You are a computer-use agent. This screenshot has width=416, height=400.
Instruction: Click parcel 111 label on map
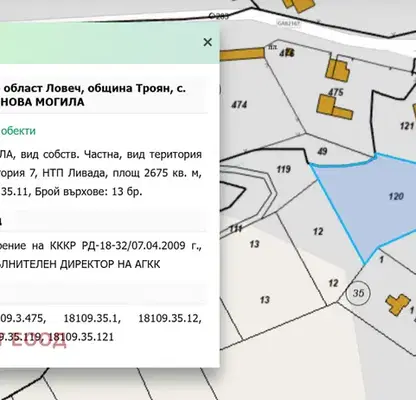(x=236, y=229)
